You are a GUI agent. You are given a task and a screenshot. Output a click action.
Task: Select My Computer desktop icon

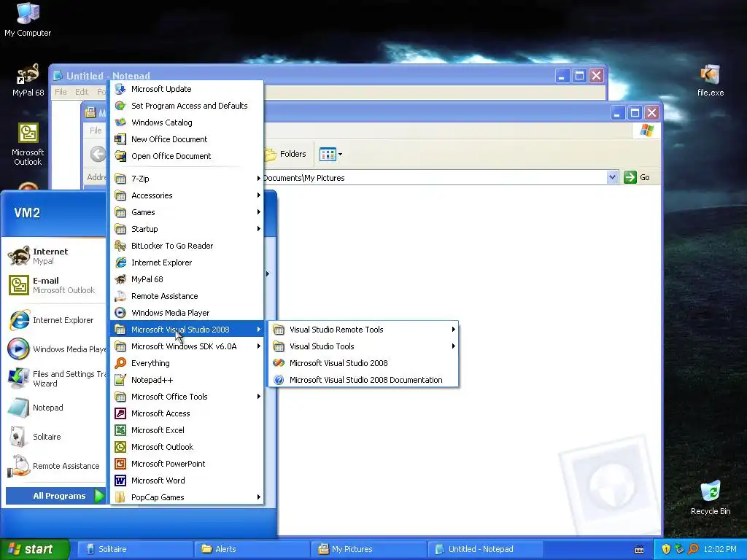point(28,20)
